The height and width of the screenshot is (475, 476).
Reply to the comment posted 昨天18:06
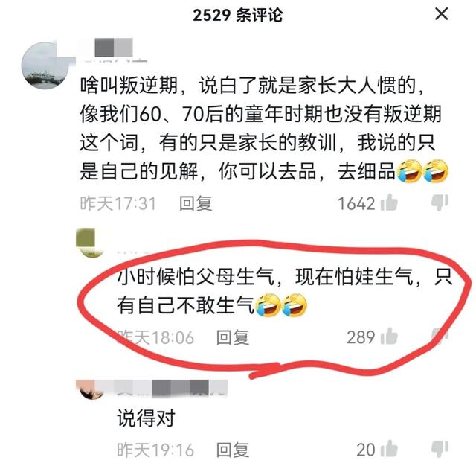coord(233,337)
